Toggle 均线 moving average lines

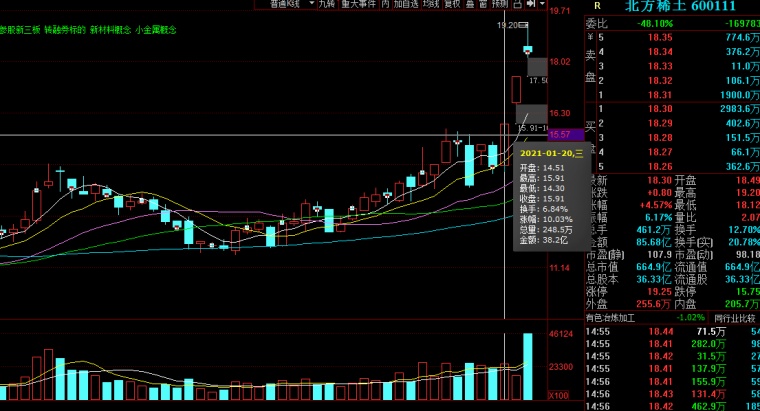[432, 5]
